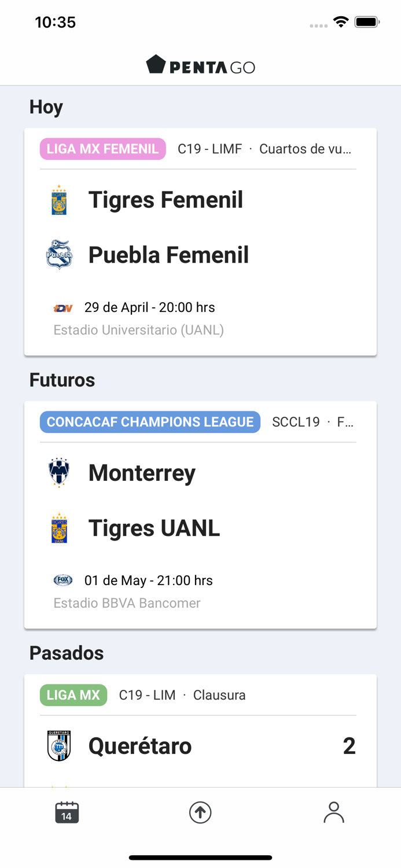Image resolution: width=401 pixels, height=868 pixels.
Task: Tap the upload arrow circle icon
Action: pos(200,812)
